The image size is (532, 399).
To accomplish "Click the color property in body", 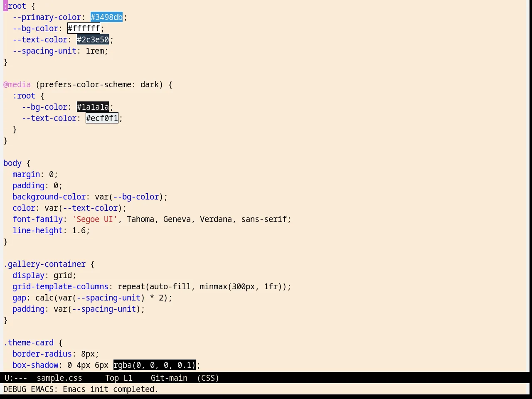I will (x=24, y=208).
